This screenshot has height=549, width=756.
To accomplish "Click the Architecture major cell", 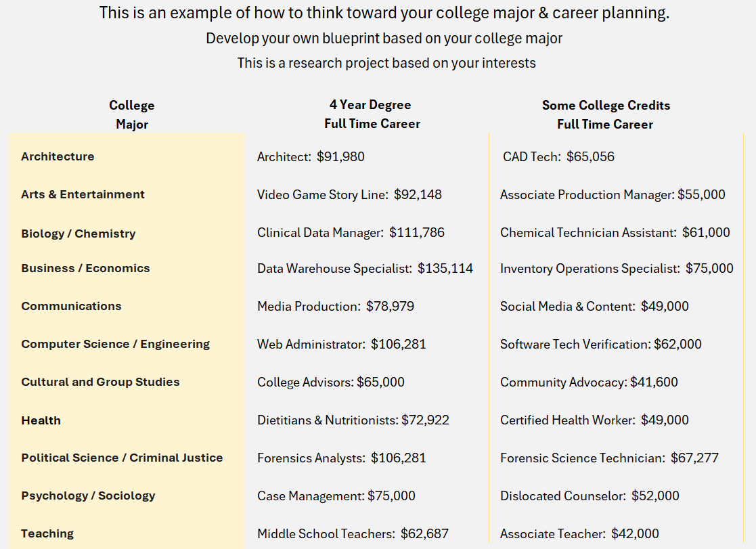I will (58, 156).
